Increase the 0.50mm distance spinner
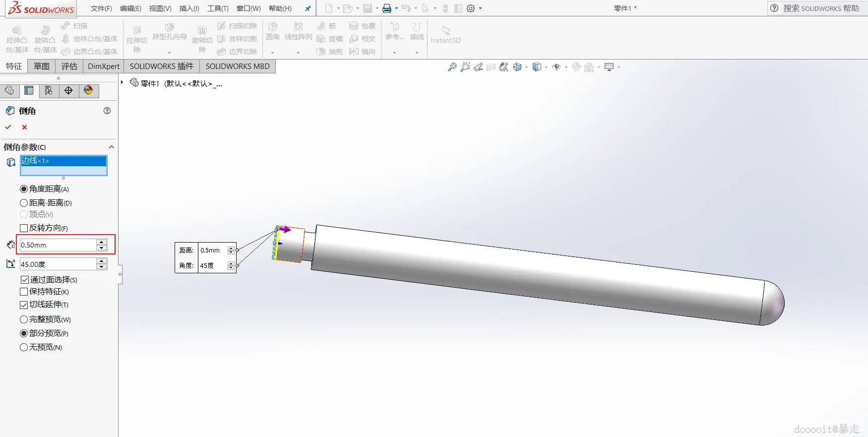Image resolution: width=868 pixels, height=437 pixels. coord(102,242)
